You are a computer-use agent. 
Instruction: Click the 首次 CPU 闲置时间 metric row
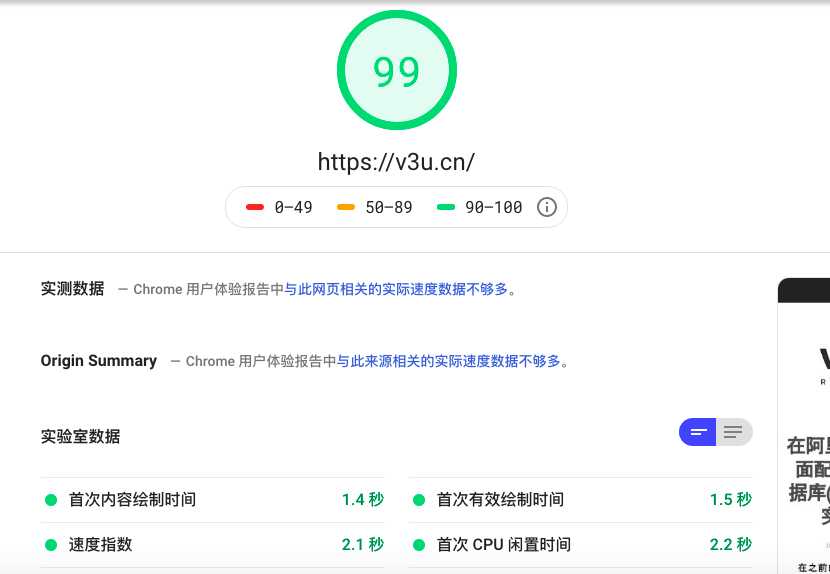tap(580, 545)
